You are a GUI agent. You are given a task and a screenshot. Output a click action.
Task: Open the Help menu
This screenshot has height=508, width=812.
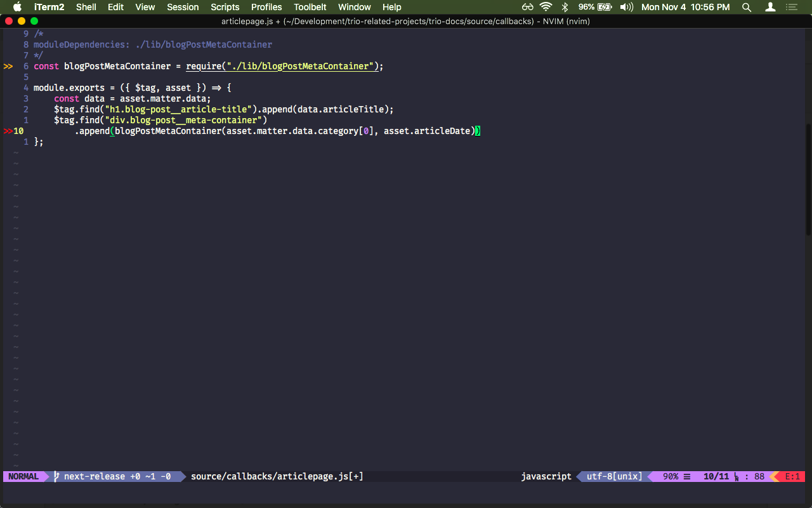point(392,7)
